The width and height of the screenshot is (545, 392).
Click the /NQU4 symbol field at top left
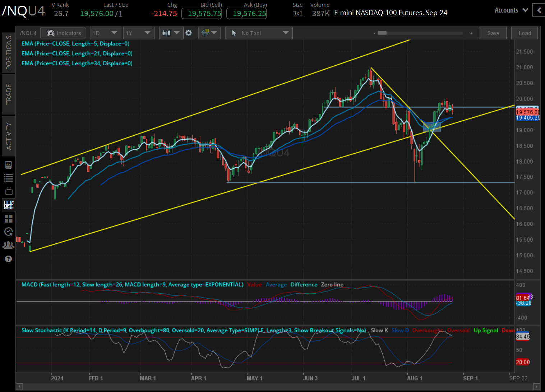click(23, 11)
